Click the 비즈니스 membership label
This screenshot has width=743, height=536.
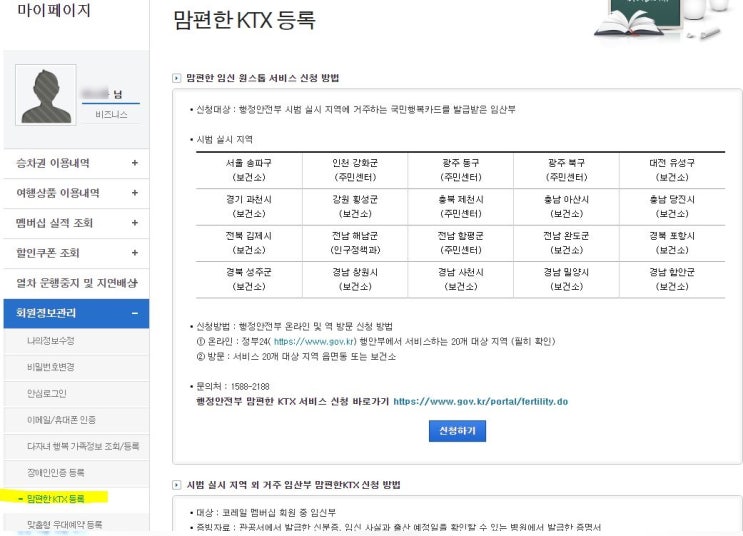pyautogui.click(x=111, y=115)
